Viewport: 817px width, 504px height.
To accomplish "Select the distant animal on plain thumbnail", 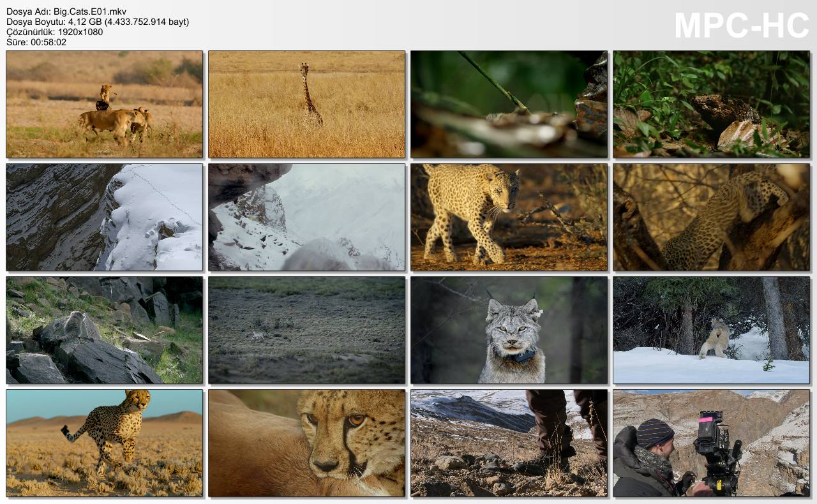I will click(x=307, y=330).
